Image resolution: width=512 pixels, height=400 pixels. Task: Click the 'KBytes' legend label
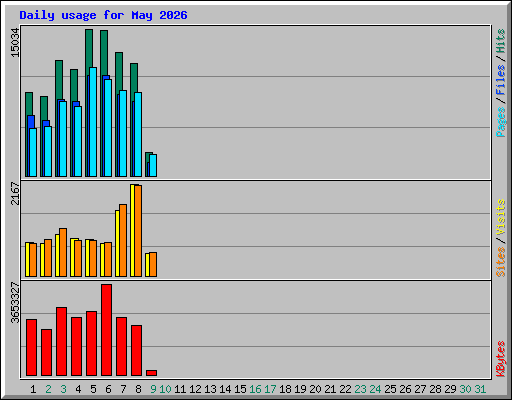500,359
